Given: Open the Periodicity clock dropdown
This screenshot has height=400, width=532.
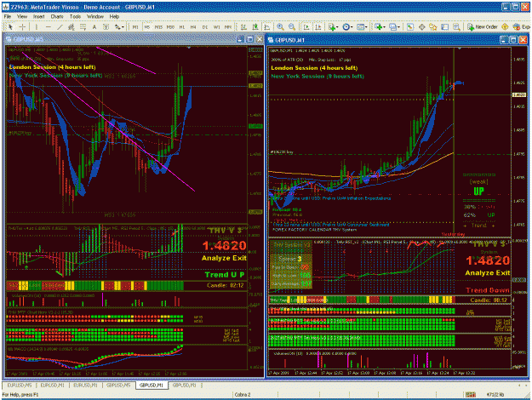Looking at the screenshot, I should pos(347,26).
